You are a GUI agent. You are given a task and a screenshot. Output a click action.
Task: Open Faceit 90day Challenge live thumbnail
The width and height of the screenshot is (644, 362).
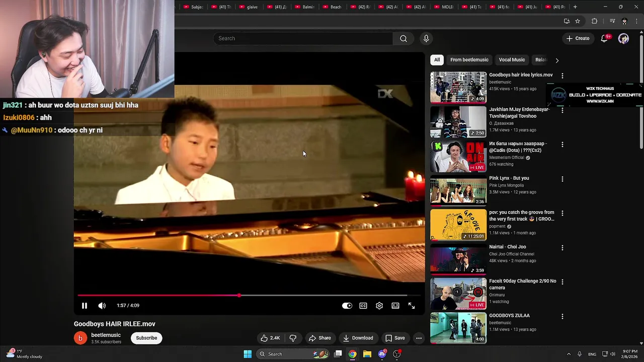tap(458, 294)
